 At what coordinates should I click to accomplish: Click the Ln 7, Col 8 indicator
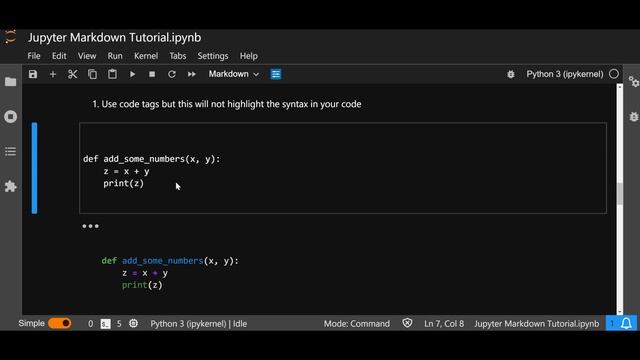tap(444, 324)
